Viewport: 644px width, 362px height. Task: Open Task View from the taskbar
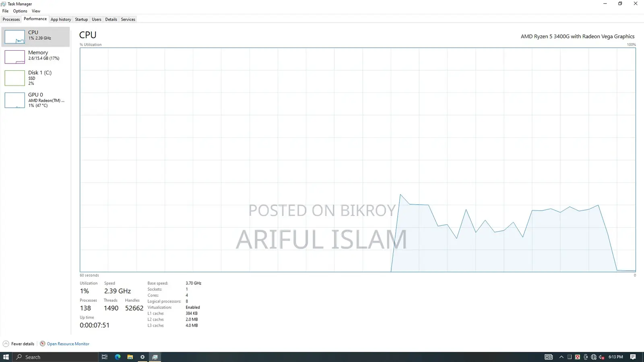pyautogui.click(x=104, y=357)
